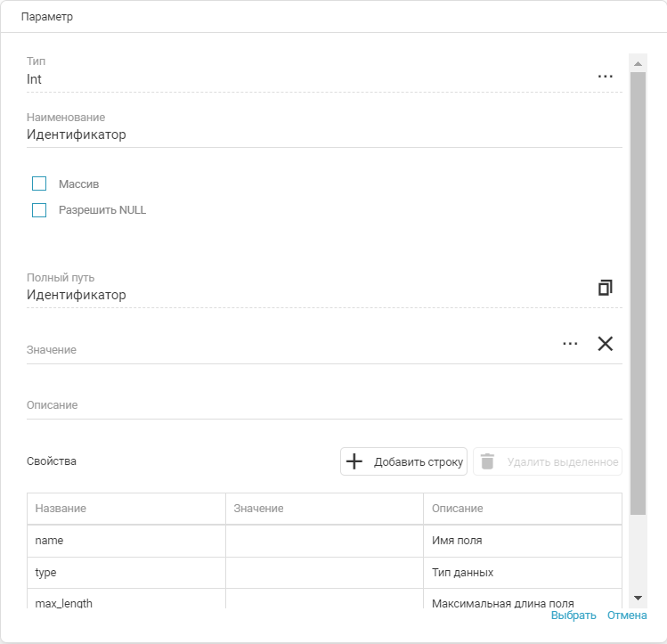Click the trash icon for deleting selection

pos(487,461)
